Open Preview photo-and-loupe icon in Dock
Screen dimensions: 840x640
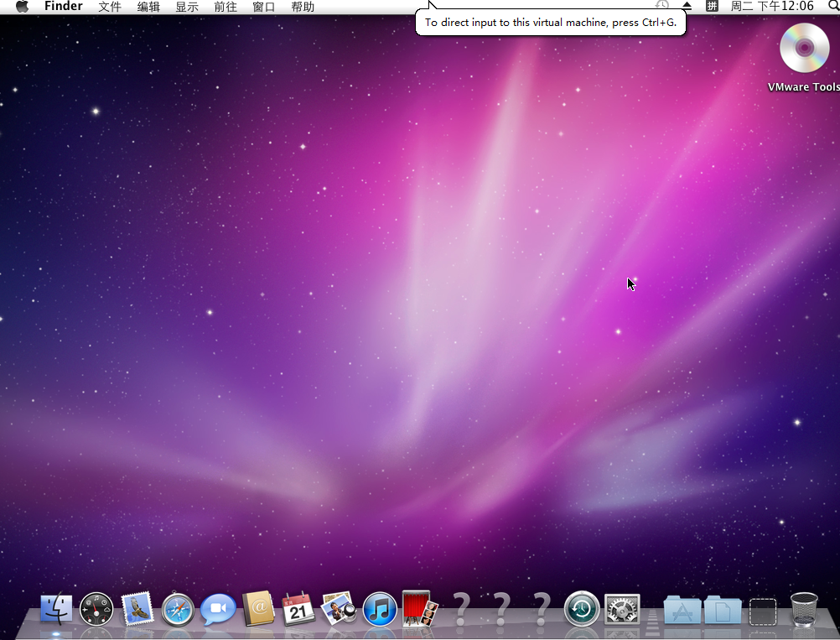click(x=340, y=609)
